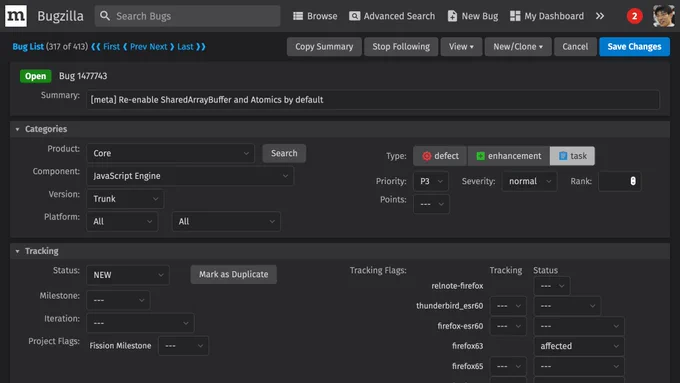Open the Product dropdown showing Core
The image size is (680, 383).
(170, 154)
